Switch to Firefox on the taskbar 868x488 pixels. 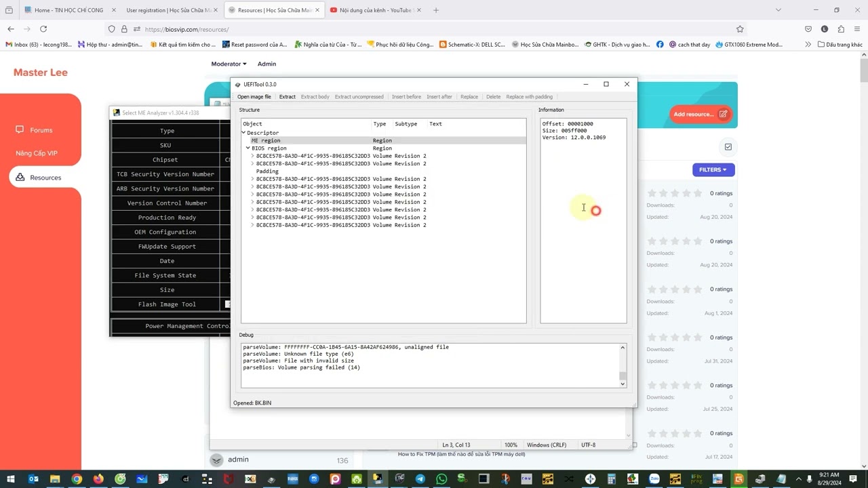98,479
